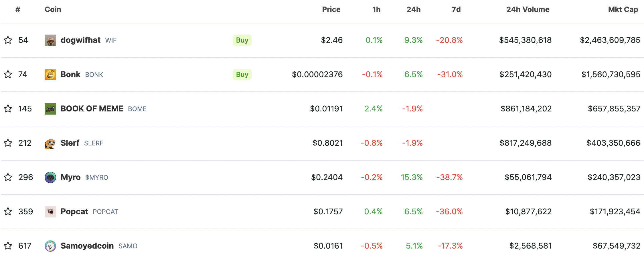Click the dogwifhat coin logo icon
Viewport: 644px width, 260px height.
click(x=50, y=40)
